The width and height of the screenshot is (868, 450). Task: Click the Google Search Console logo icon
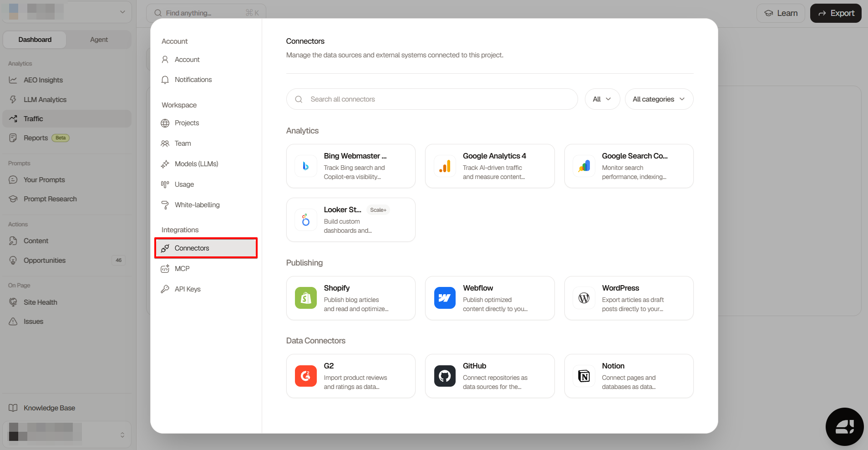[584, 166]
